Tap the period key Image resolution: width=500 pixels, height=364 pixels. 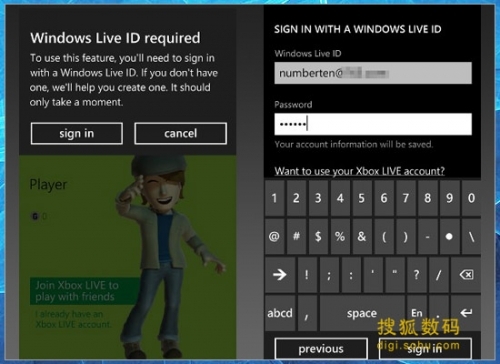click(438, 313)
